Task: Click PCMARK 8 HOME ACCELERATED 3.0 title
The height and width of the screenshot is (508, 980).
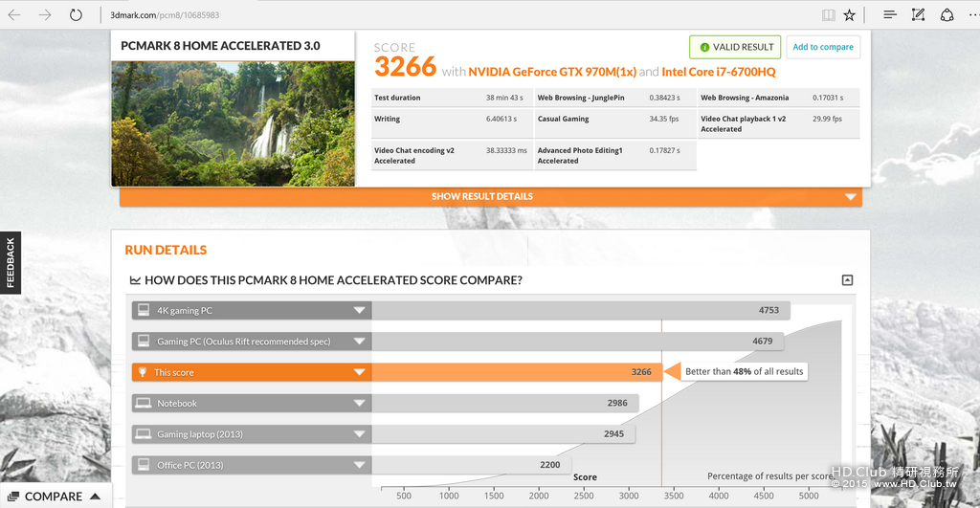Action: (221, 46)
